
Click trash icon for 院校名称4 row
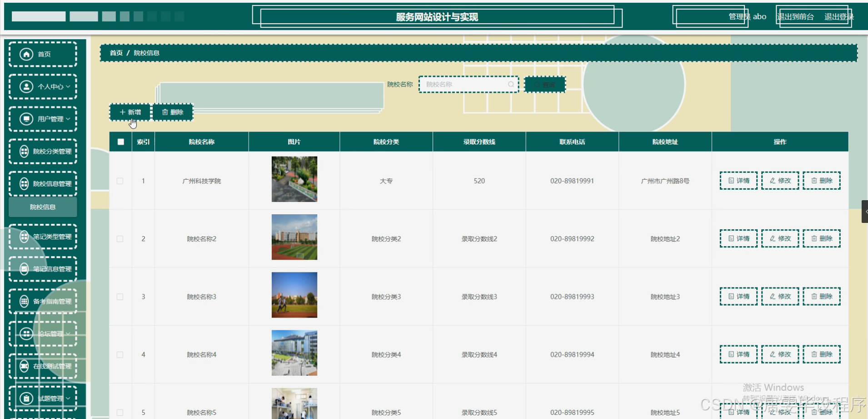pos(814,354)
